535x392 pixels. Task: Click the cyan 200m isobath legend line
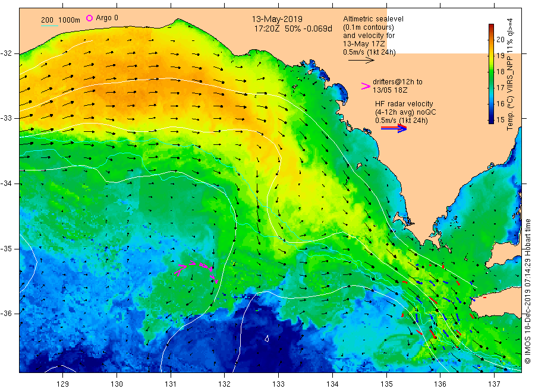pos(49,26)
